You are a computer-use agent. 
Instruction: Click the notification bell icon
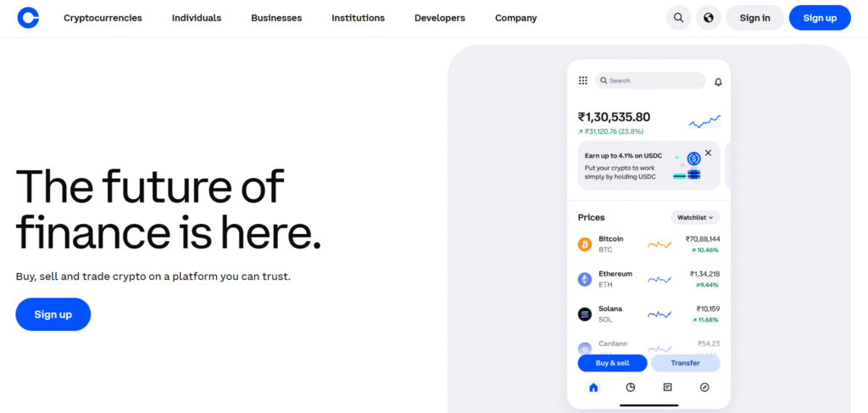pos(718,82)
